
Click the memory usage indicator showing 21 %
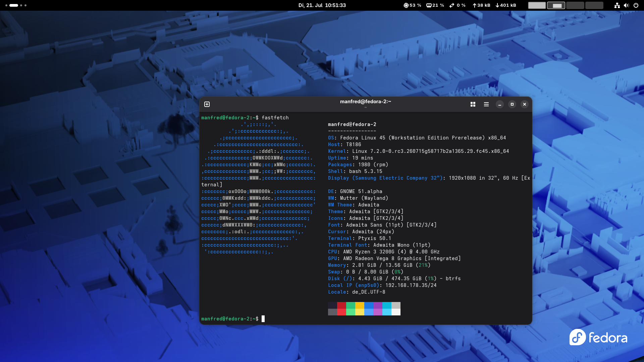click(x=435, y=5)
